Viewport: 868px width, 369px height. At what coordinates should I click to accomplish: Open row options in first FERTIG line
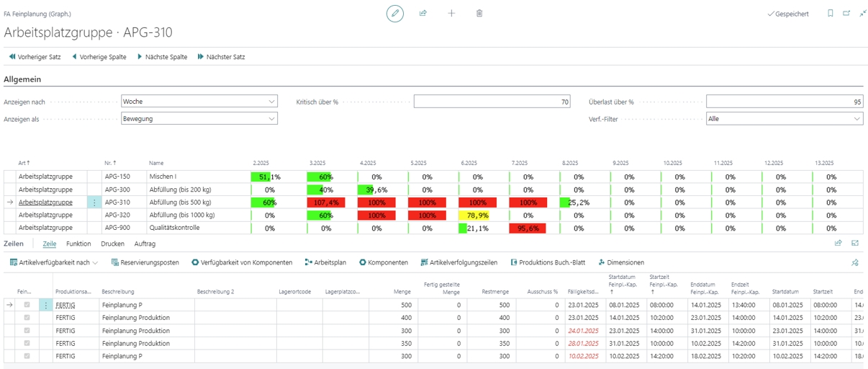[x=46, y=305]
